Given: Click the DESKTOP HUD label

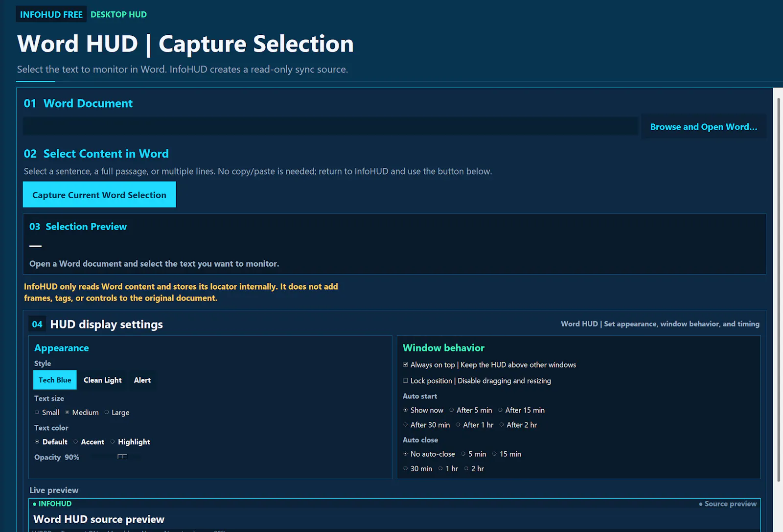Looking at the screenshot, I should [118, 15].
